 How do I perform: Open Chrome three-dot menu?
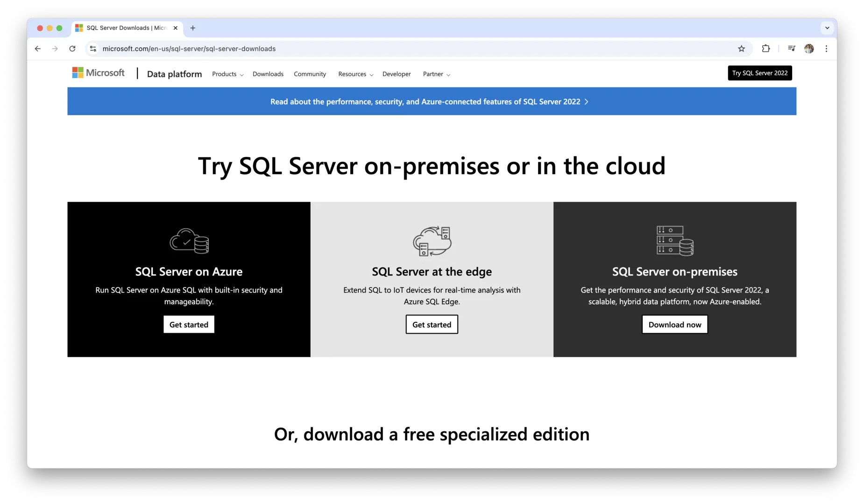(826, 49)
